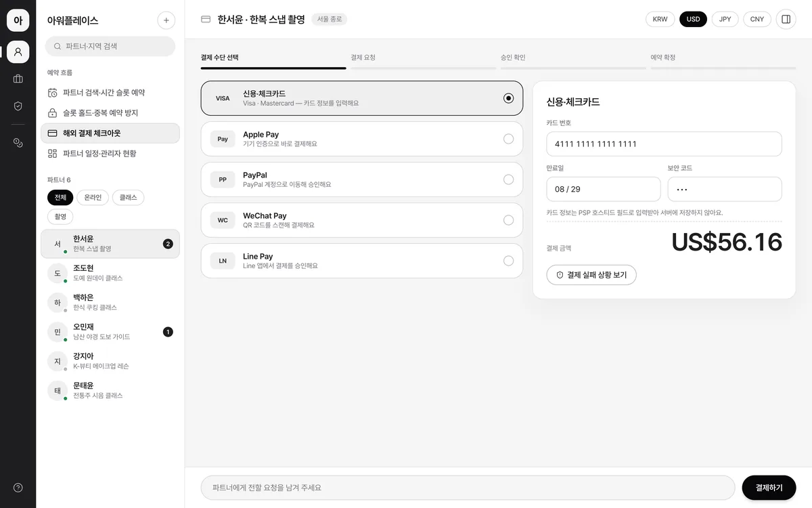Click the 만료일 input field
This screenshot has height=508, width=812.
tap(604, 189)
